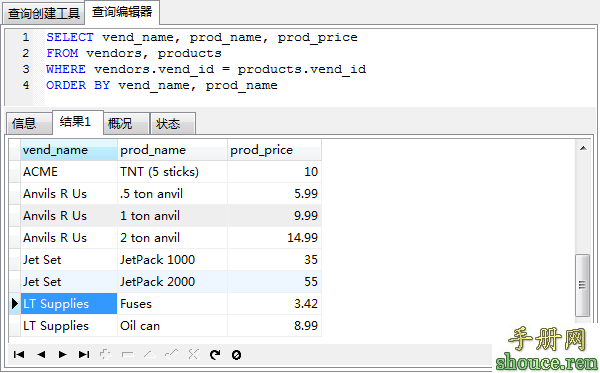Go to next record arrow icon
Screen dimensions: 600x373
[x=62, y=355]
